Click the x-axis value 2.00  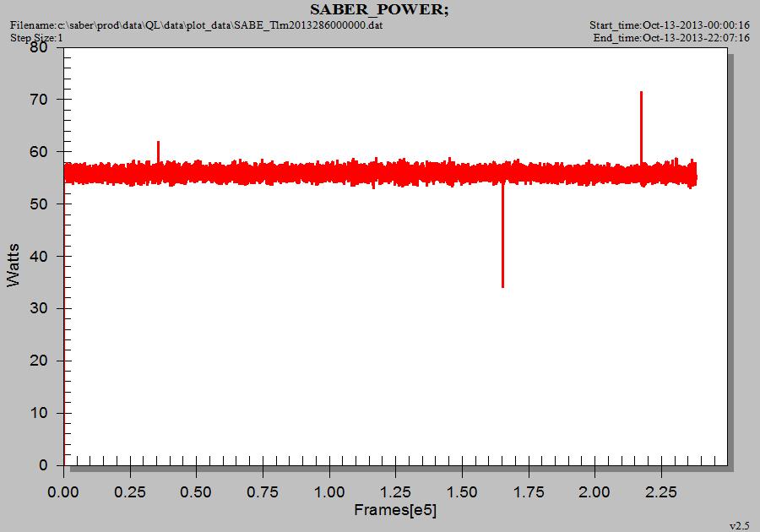594,492
